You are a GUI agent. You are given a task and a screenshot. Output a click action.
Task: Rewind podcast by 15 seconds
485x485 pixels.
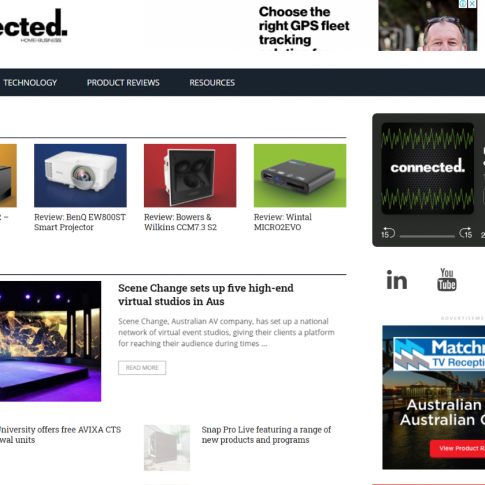388,233
